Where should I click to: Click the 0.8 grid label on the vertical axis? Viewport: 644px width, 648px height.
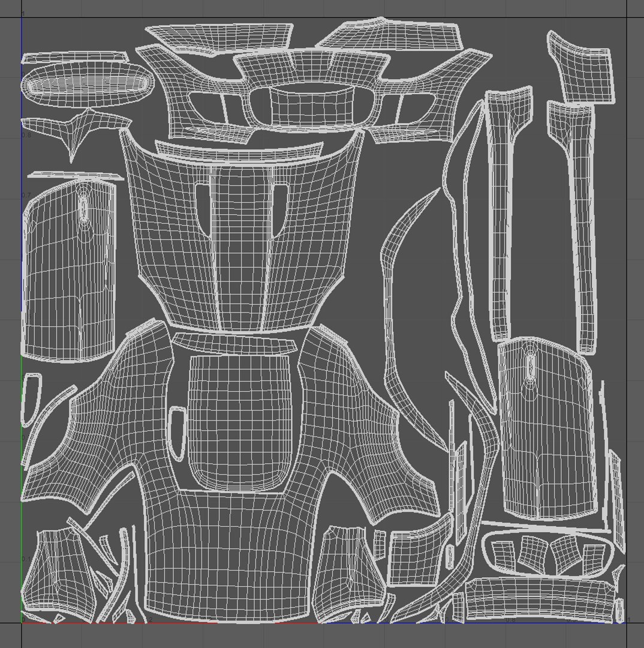pos(26,135)
